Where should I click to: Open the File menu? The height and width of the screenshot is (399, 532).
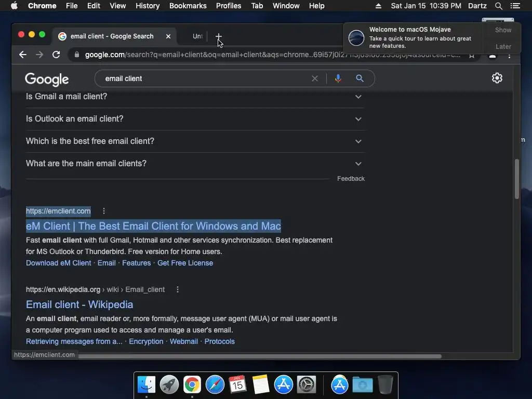[x=72, y=6]
